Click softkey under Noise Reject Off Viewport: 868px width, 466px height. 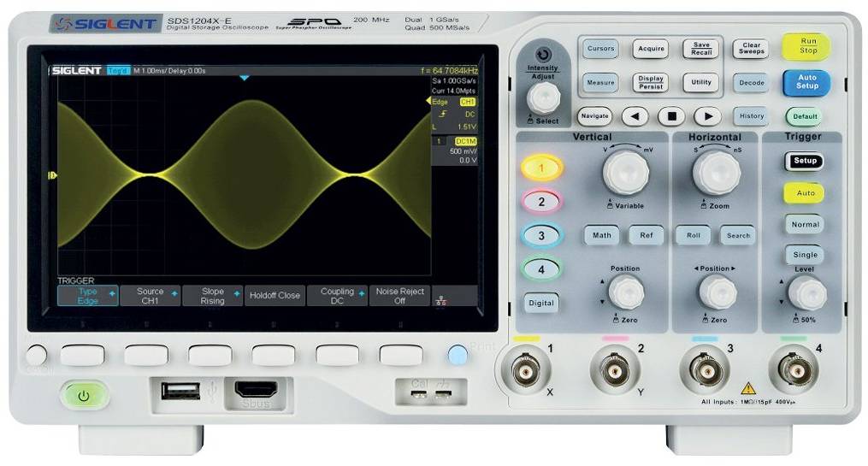pos(401,356)
